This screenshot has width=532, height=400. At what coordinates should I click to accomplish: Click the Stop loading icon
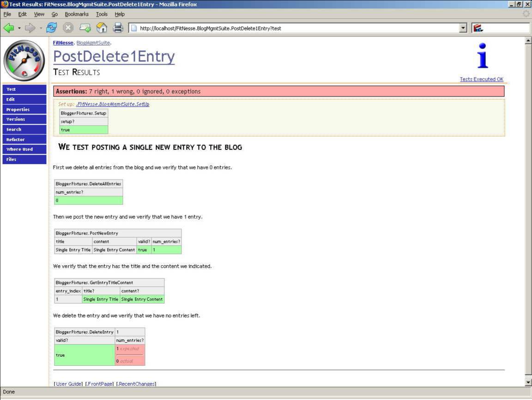pyautogui.click(x=68, y=28)
